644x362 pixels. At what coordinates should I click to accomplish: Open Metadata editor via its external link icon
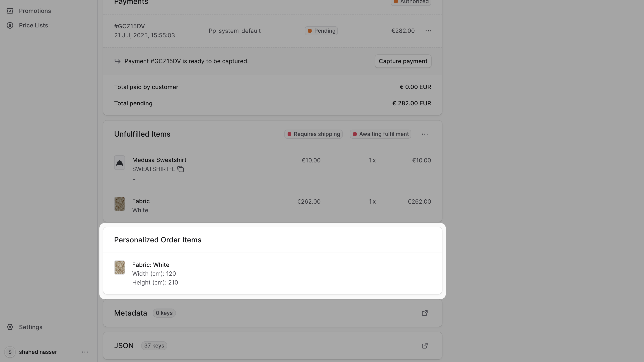tap(425, 313)
